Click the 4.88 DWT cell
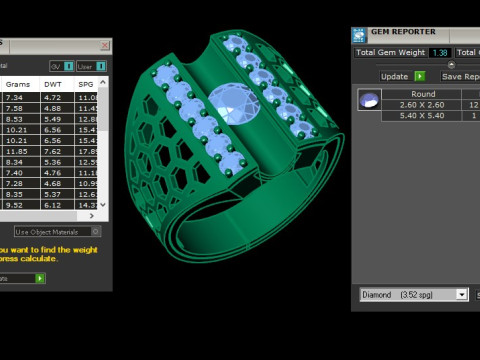 pyautogui.click(x=57, y=108)
